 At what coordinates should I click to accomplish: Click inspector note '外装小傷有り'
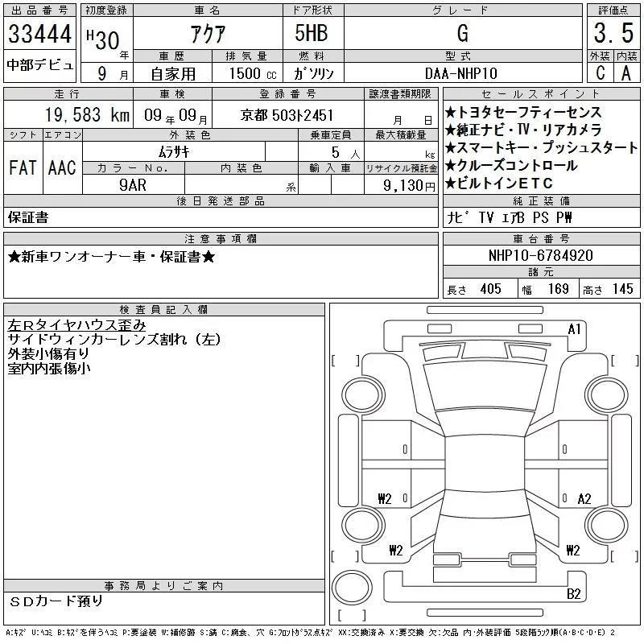point(48,353)
